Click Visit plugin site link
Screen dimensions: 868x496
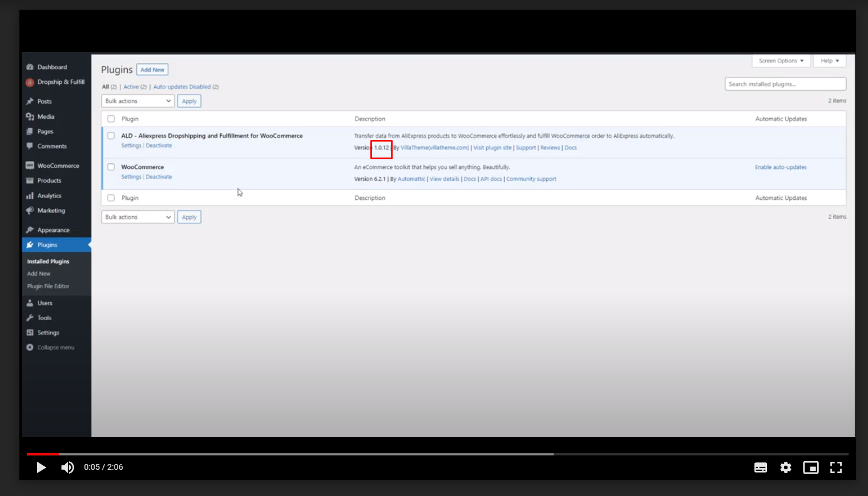492,148
